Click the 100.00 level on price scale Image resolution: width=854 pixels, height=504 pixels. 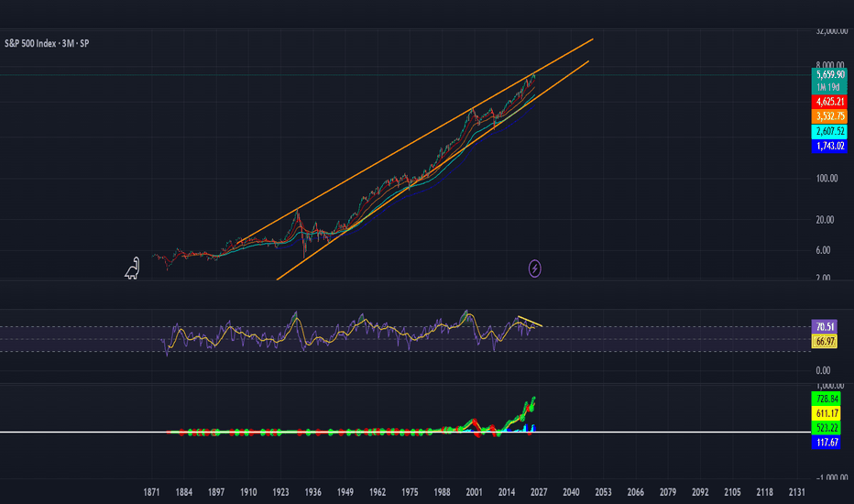(x=827, y=178)
